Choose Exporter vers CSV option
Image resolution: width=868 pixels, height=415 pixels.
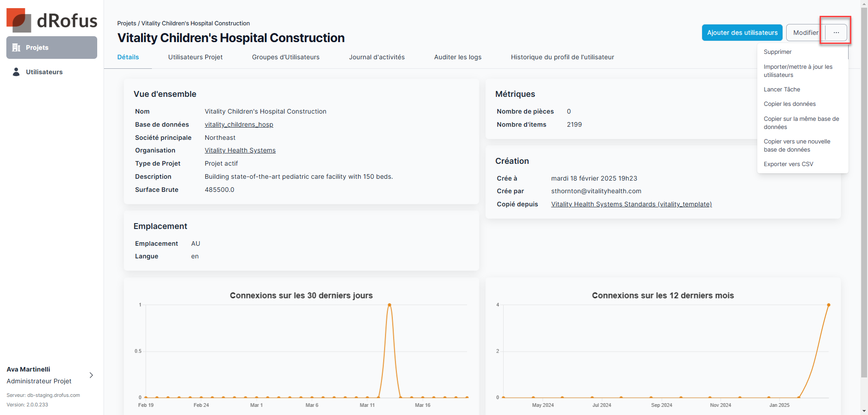(x=788, y=164)
